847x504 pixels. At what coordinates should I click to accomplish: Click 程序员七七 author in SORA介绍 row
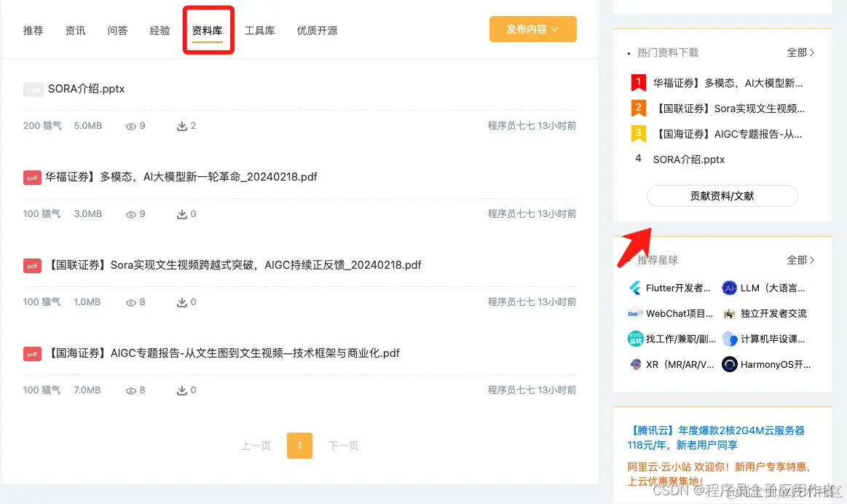511,126
